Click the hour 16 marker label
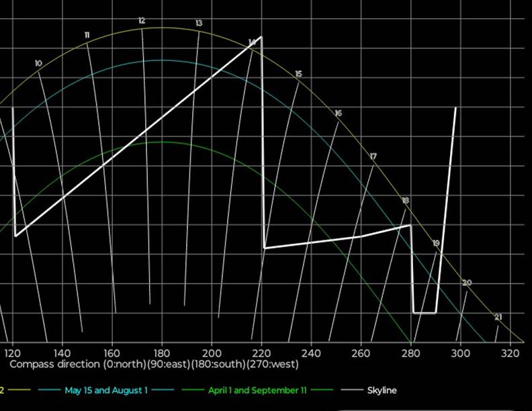This screenshot has width=532, height=411. pos(338,113)
